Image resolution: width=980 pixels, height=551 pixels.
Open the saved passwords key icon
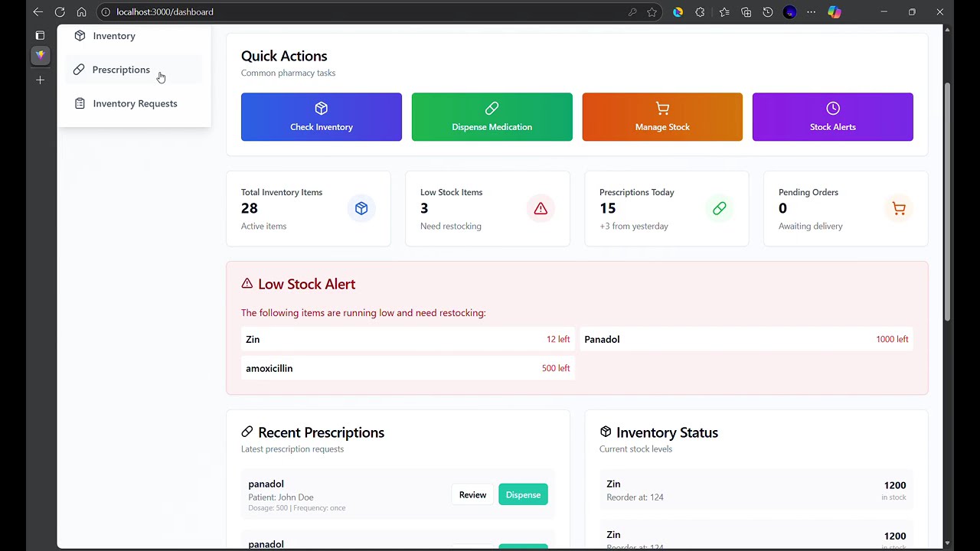(632, 12)
